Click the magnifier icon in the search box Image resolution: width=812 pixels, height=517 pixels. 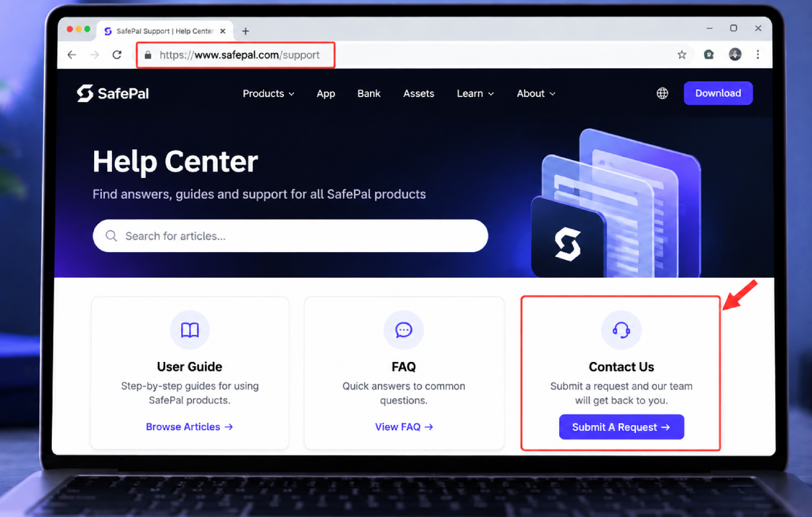(111, 236)
